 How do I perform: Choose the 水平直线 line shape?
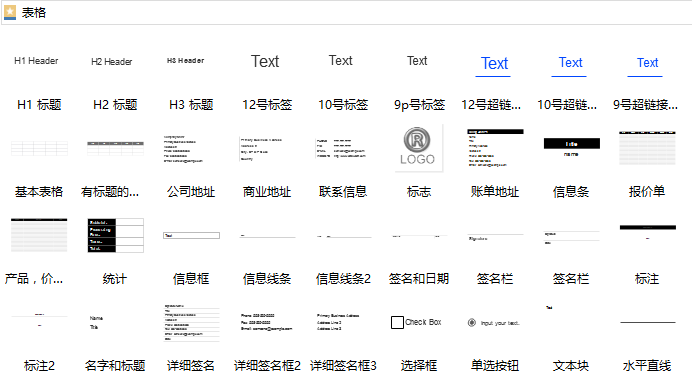click(647, 323)
